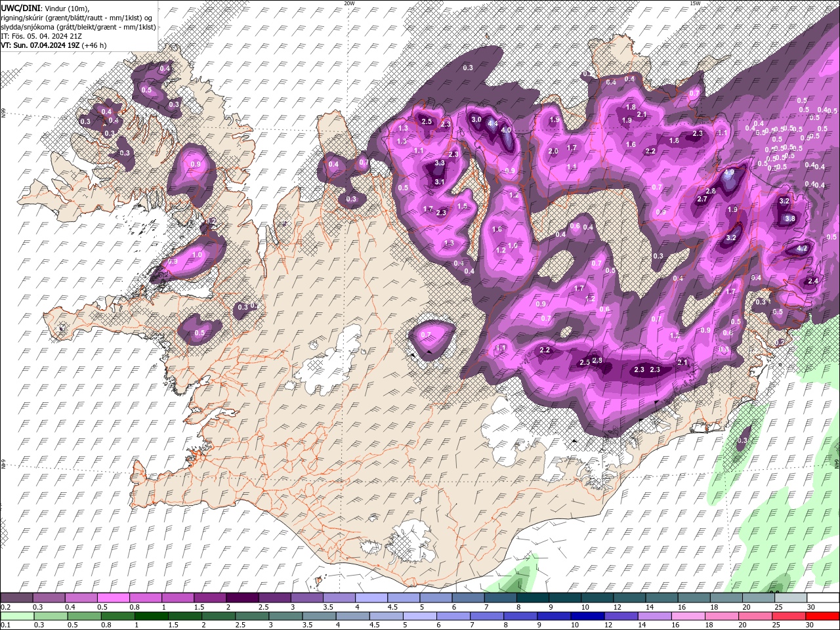Click the dark teal swatch labeled 8 in purple-teal legend
The image size is (840, 630).
(x=532, y=598)
